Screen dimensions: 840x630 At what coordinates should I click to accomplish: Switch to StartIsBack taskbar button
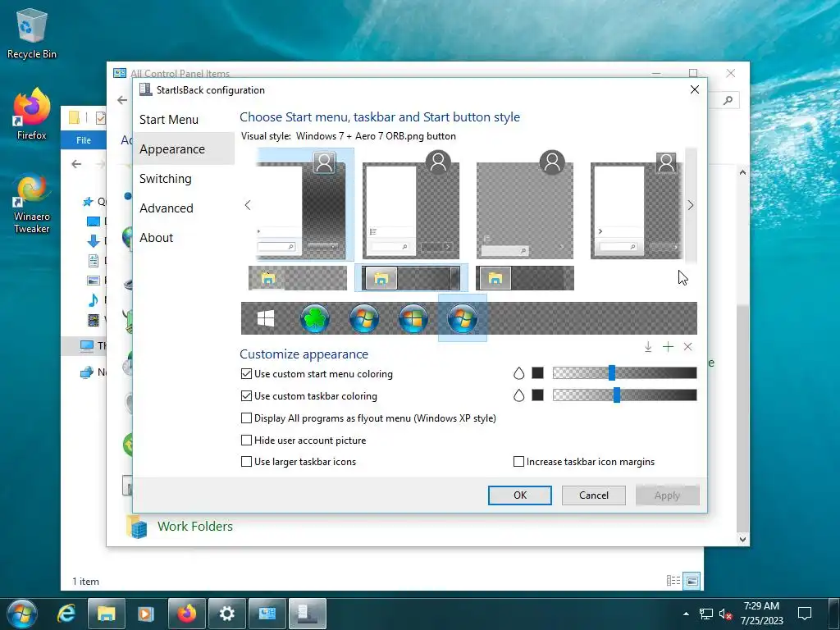(x=308, y=614)
